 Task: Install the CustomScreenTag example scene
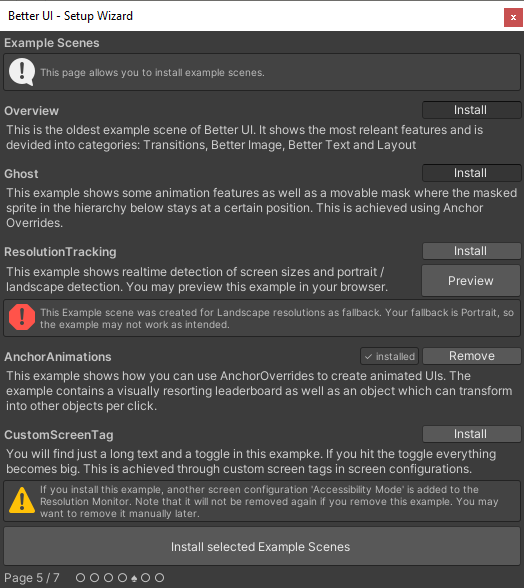471,434
